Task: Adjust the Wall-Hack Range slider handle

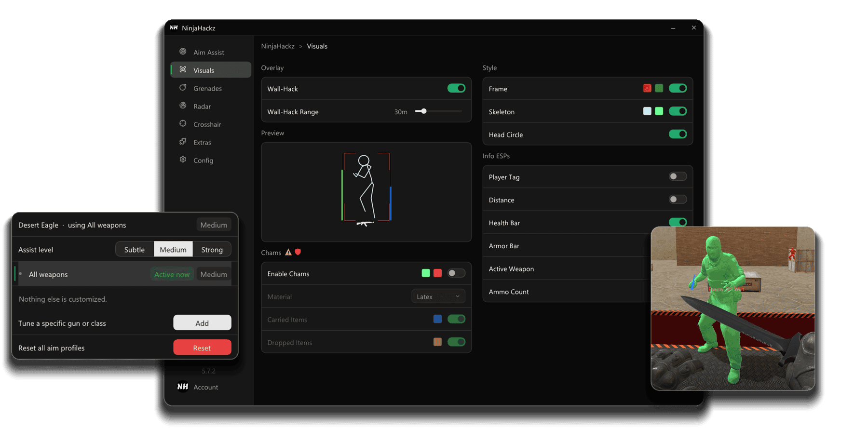Action: pos(424,111)
